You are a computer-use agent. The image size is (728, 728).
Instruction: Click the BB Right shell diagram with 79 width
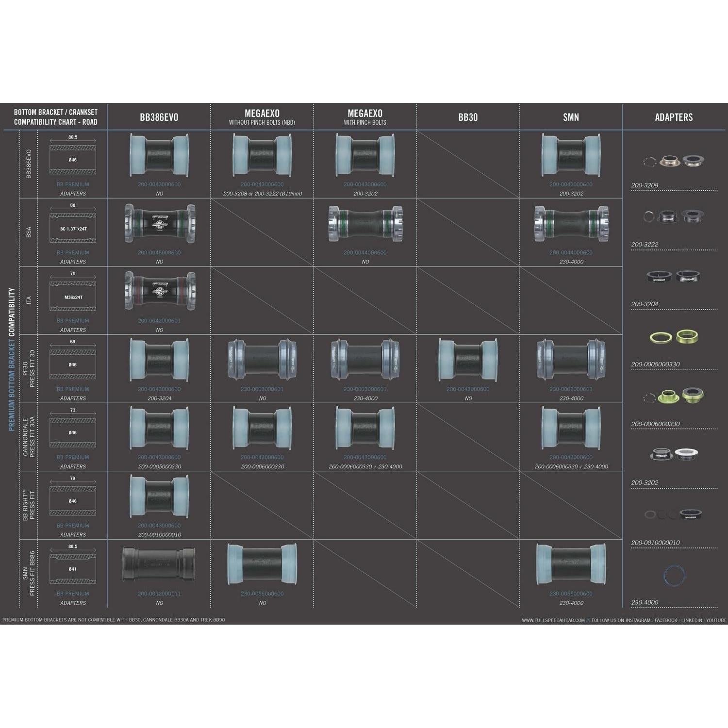coord(73,496)
